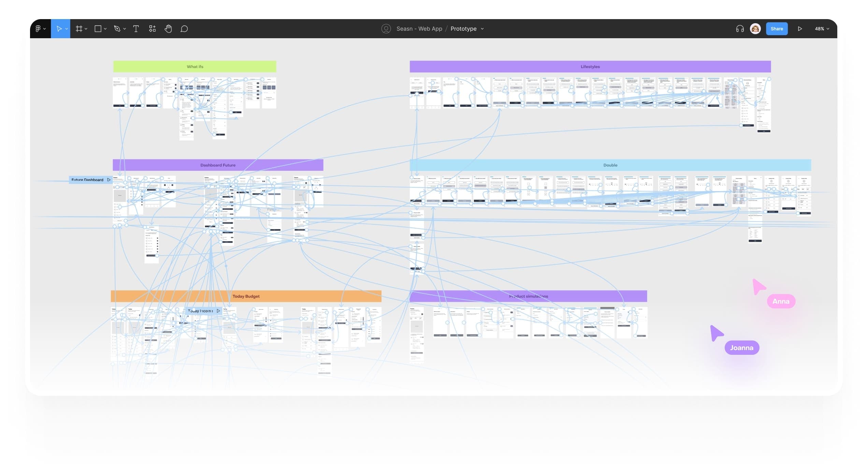868x464 pixels.
Task: Select the Comment tool
Action: pyautogui.click(x=184, y=29)
